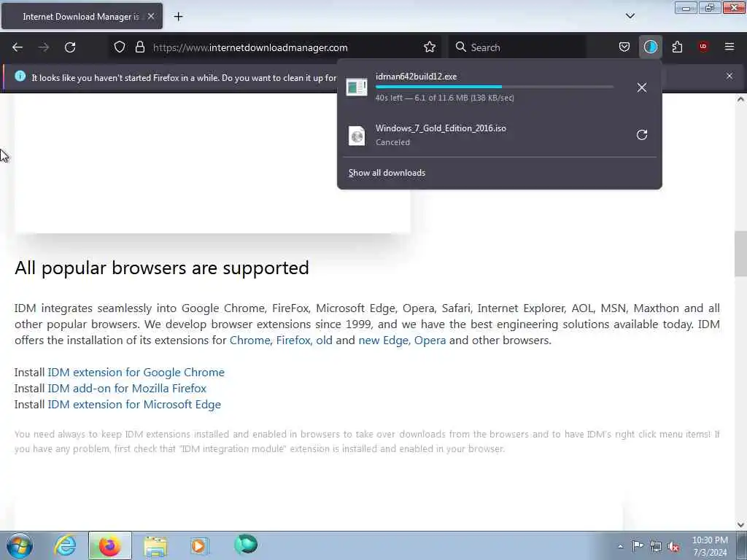Install IDM add-on for Mozilla Firefox
This screenshot has height=560, width=747.
coord(127,388)
